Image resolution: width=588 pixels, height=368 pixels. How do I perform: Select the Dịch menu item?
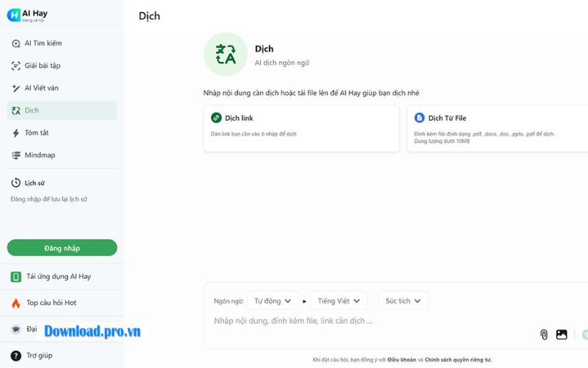62,110
